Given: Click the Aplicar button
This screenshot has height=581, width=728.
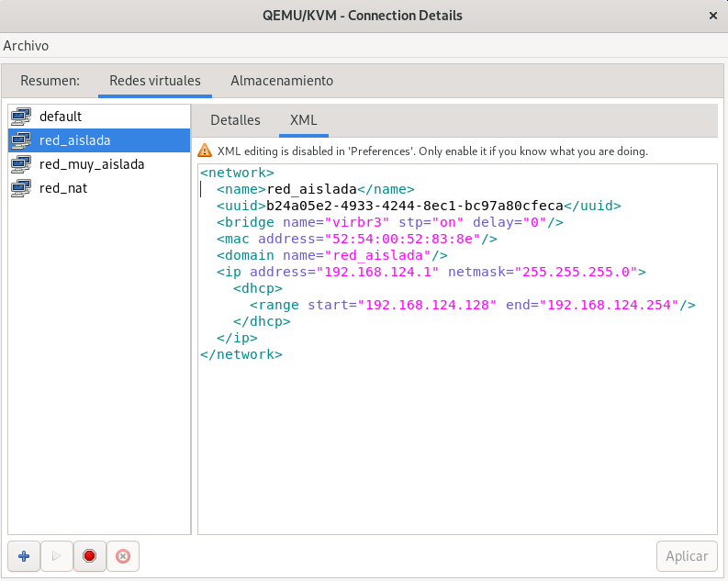Looking at the screenshot, I should click(x=687, y=556).
